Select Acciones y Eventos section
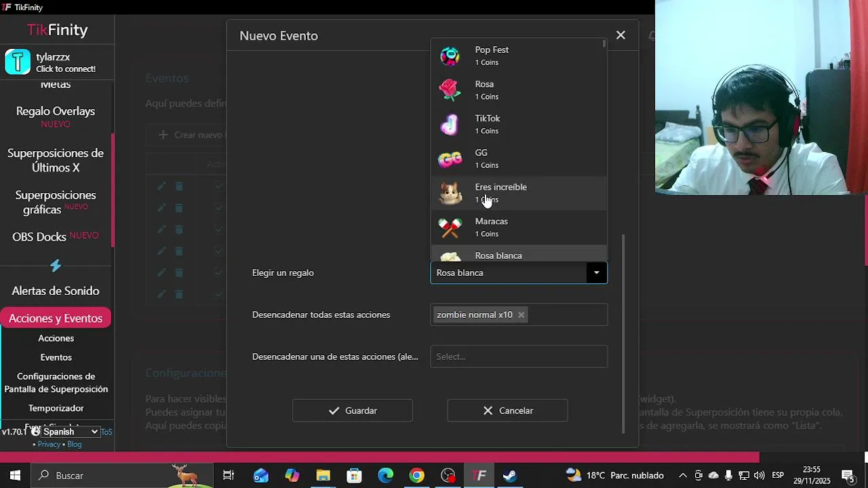The image size is (868, 488). pyautogui.click(x=56, y=318)
